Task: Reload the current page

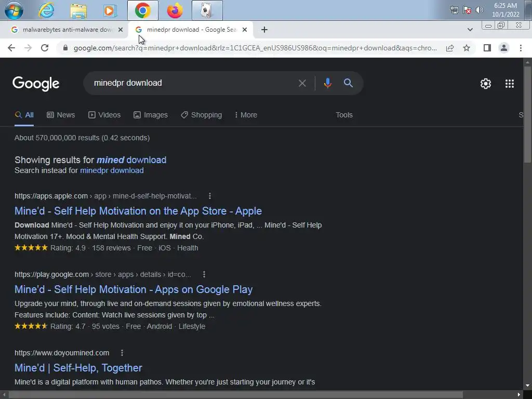Action: click(45, 48)
